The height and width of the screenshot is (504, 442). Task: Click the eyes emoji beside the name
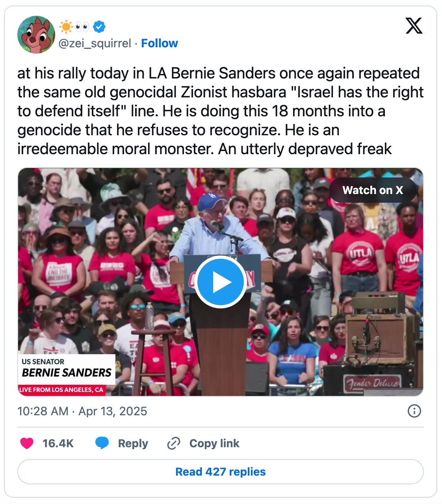82,27
